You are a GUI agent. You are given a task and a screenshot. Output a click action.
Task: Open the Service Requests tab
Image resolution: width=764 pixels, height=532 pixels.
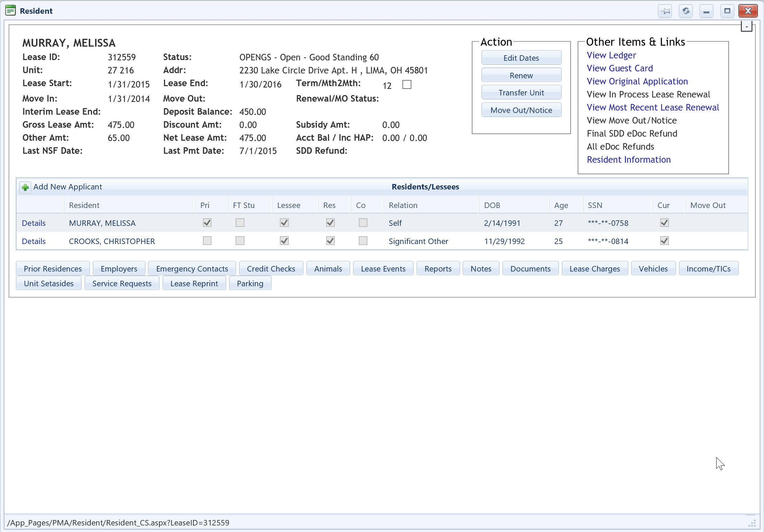[122, 284]
